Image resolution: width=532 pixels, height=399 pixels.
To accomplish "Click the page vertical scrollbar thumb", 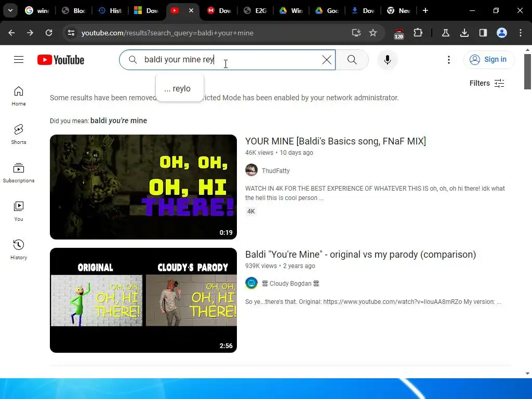I will (x=527, y=71).
